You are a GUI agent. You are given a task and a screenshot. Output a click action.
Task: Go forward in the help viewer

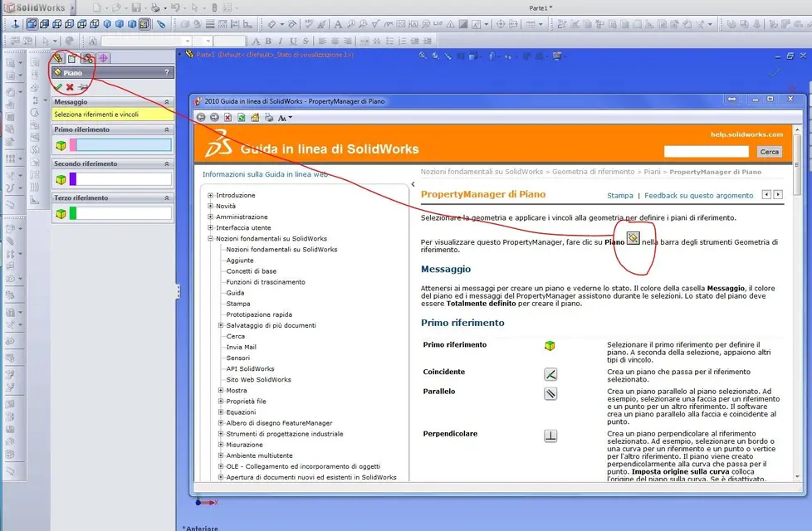214,118
